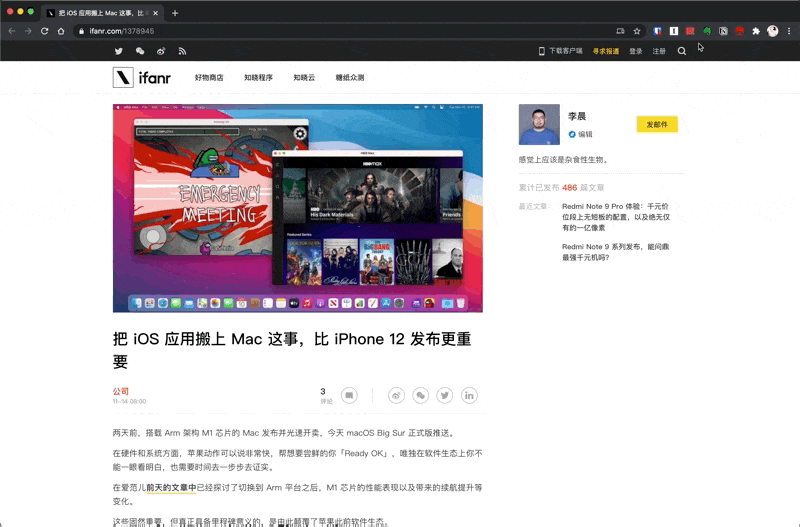Open 好物商店 in the navigation
Image resolution: width=800 pixels, height=527 pixels.
tap(209, 78)
